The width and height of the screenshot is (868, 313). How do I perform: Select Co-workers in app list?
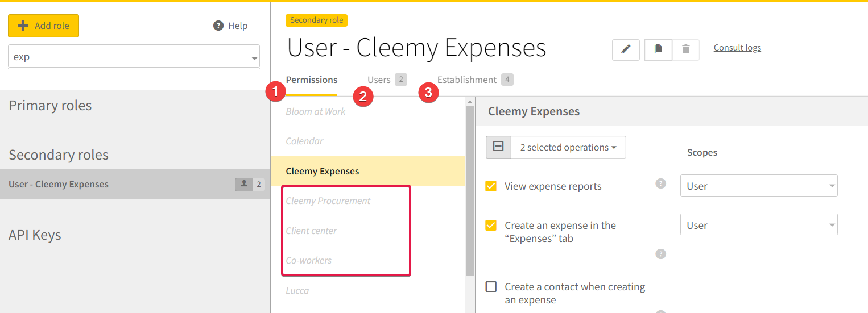pyautogui.click(x=368, y=260)
